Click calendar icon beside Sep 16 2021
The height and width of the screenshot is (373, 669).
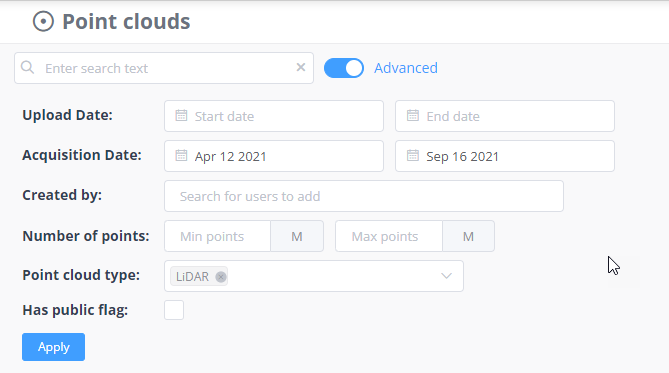pyautogui.click(x=413, y=155)
